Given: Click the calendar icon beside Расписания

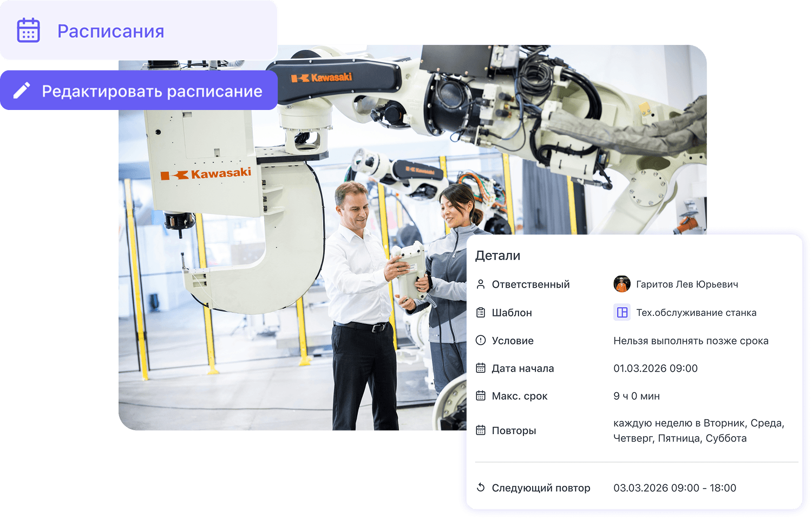Looking at the screenshot, I should (28, 30).
